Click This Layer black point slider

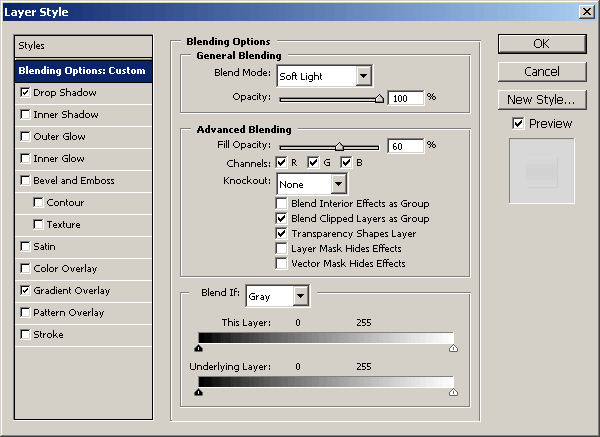[198, 348]
